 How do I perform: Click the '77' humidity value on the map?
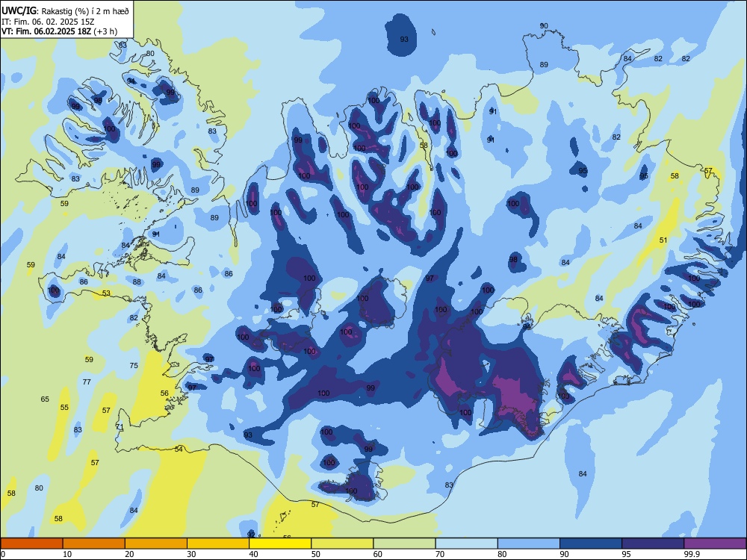click(x=87, y=382)
